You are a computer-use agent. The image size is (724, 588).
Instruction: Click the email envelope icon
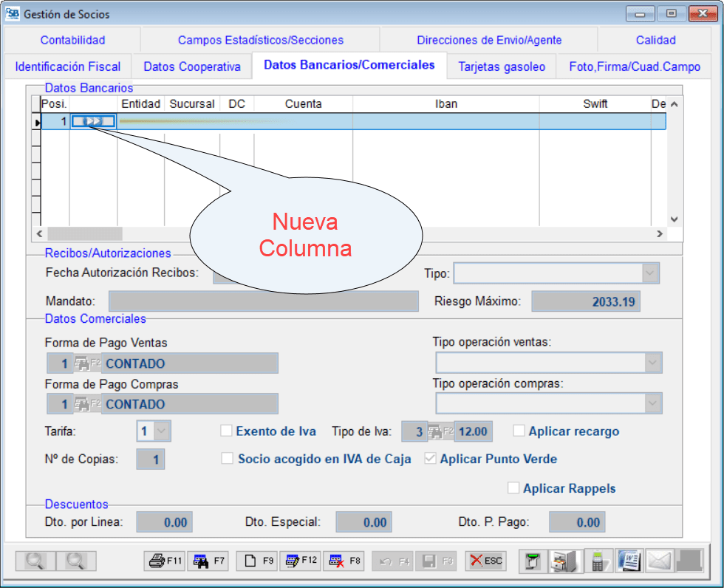(x=659, y=561)
